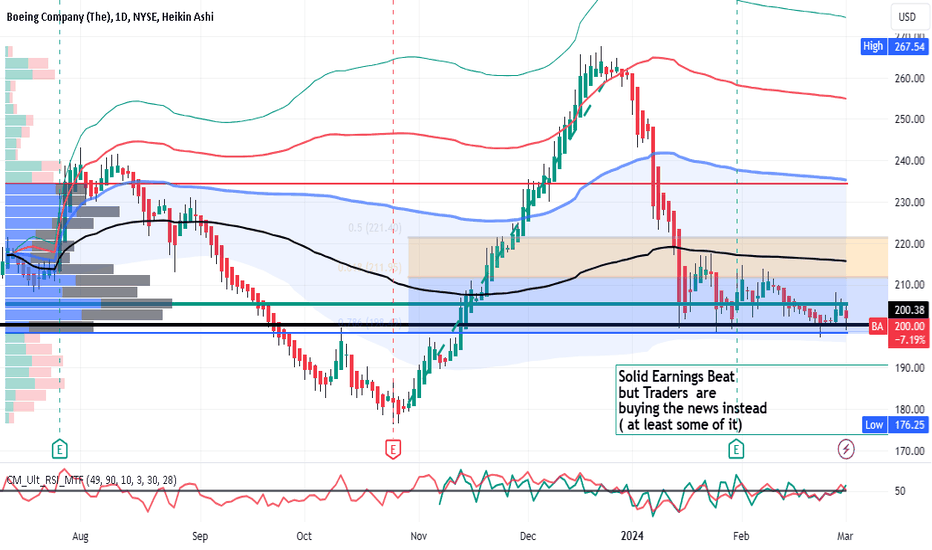The image size is (932, 550).
Task: Click the -7.19% change label
Action: click(x=909, y=340)
